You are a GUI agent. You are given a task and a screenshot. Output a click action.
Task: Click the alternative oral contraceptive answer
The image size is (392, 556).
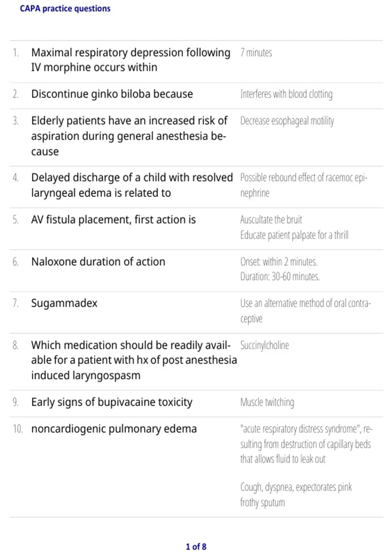[x=305, y=311]
